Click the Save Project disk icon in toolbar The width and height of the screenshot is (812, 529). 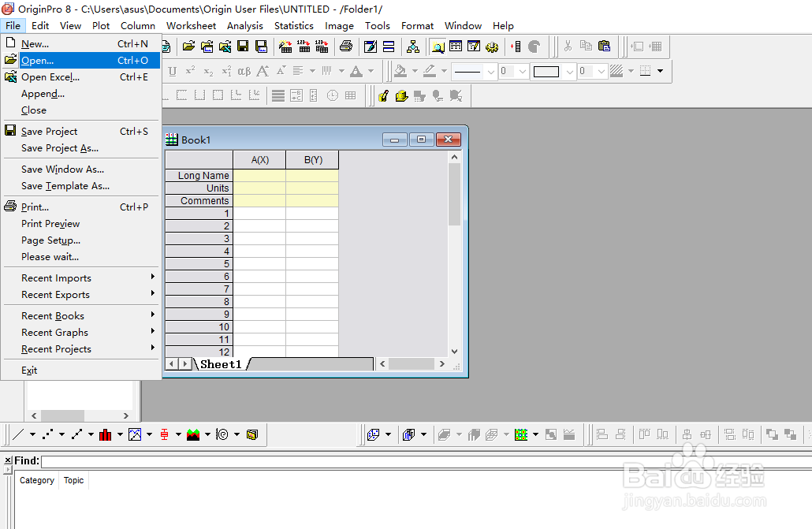[x=243, y=47]
